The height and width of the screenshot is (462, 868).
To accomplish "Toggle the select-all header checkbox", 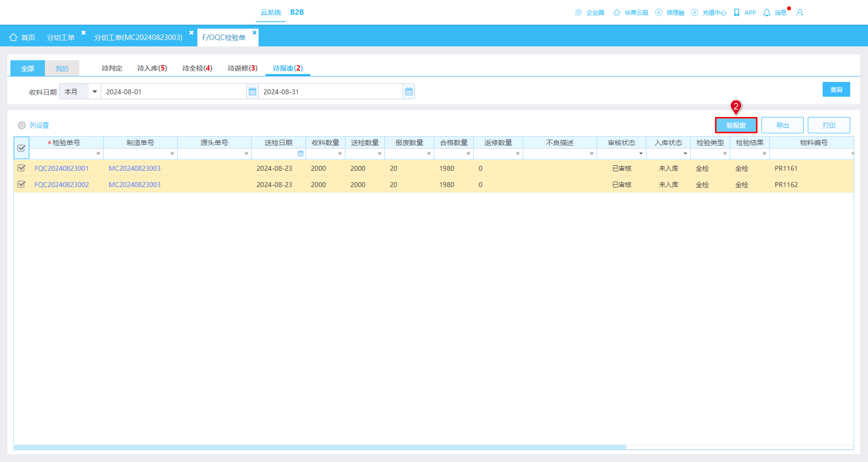I will point(21,148).
